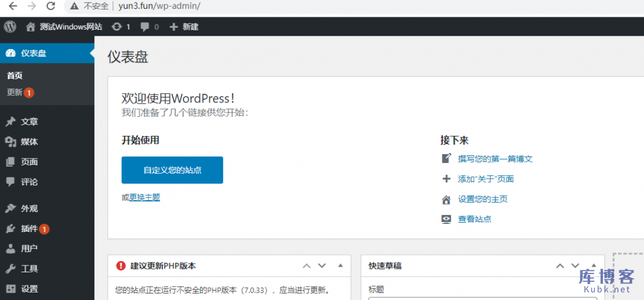
Task: Reload the page with the refresh icon
Action: pyautogui.click(x=51, y=6)
